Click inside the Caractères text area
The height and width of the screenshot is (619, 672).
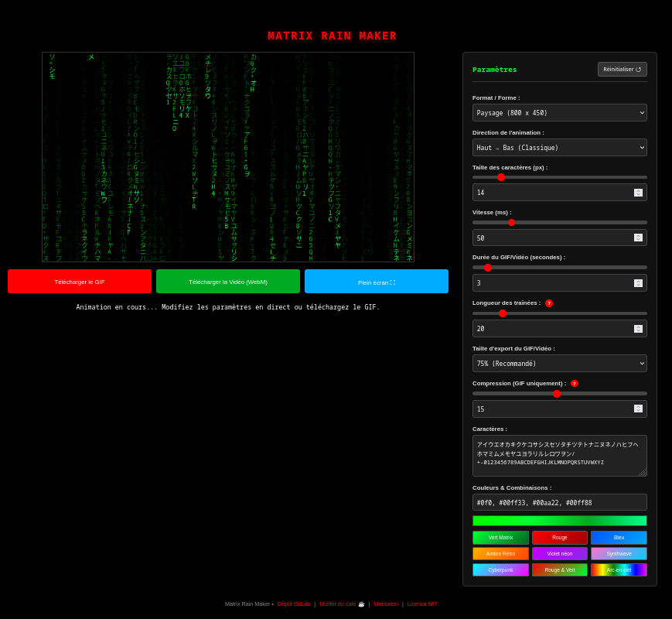coord(560,456)
